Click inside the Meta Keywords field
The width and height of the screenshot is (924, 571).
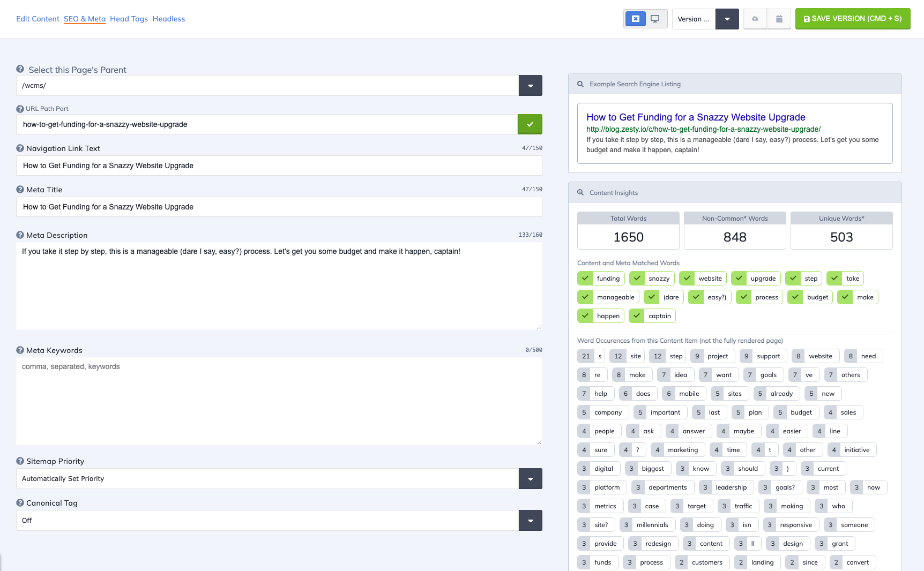279,402
